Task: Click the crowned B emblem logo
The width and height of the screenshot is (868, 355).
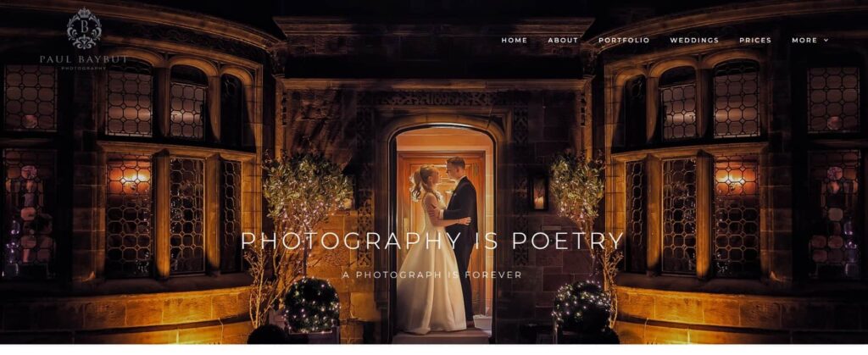Action: 84,28
